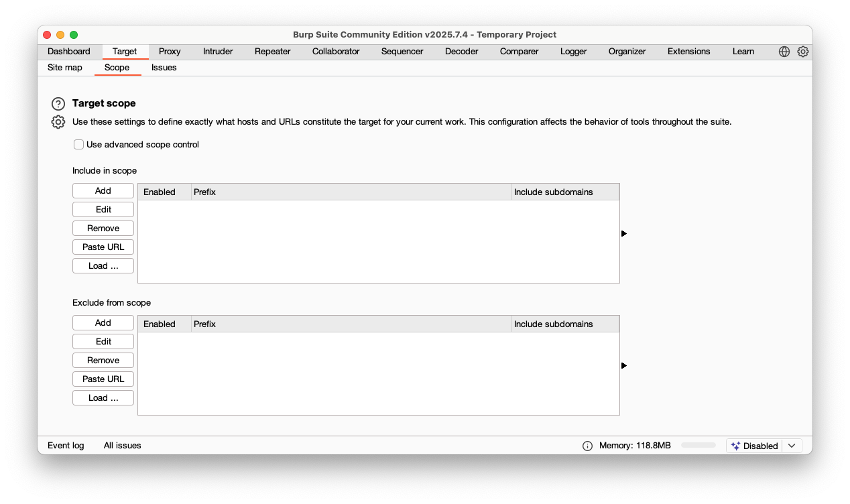Expand arrow beside Exclude from scope table
The width and height of the screenshot is (850, 504).
(624, 366)
